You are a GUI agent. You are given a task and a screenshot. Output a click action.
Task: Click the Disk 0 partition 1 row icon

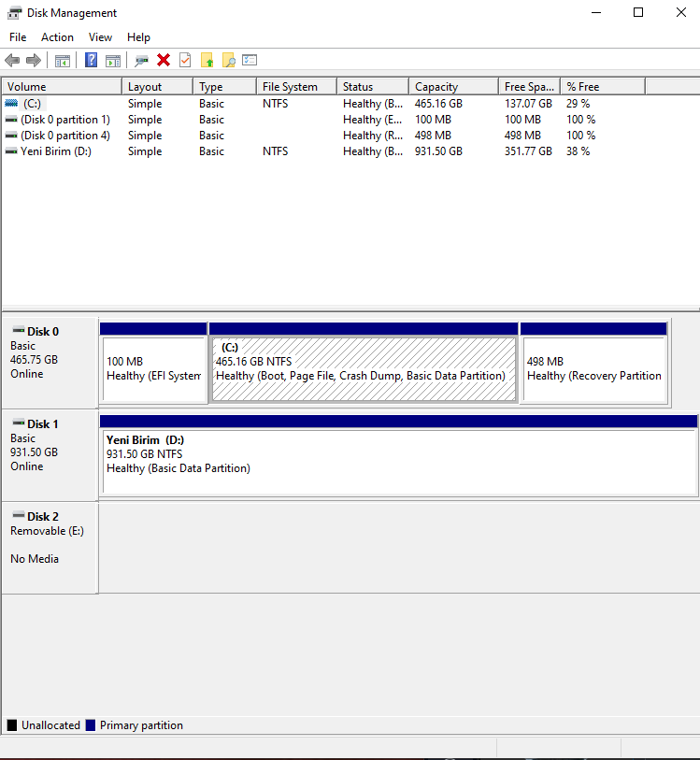coord(11,120)
